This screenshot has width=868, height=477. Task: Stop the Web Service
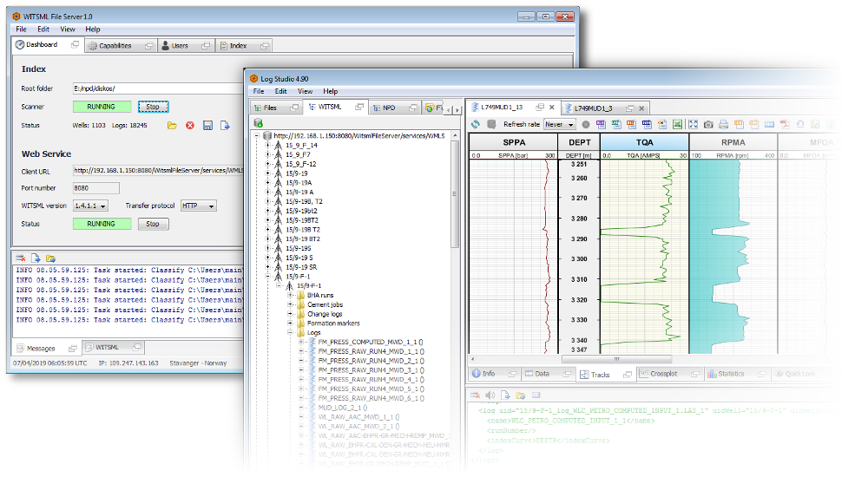click(x=153, y=224)
